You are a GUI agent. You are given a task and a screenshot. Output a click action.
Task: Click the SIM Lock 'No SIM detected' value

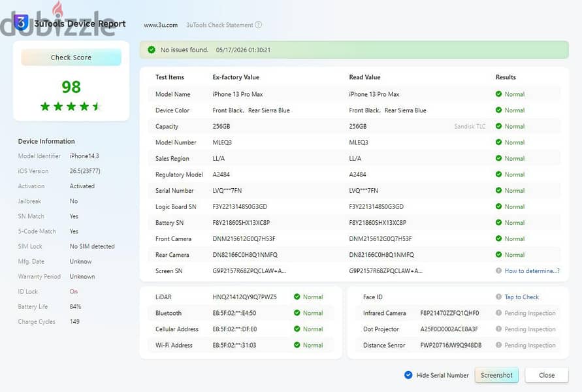point(92,246)
